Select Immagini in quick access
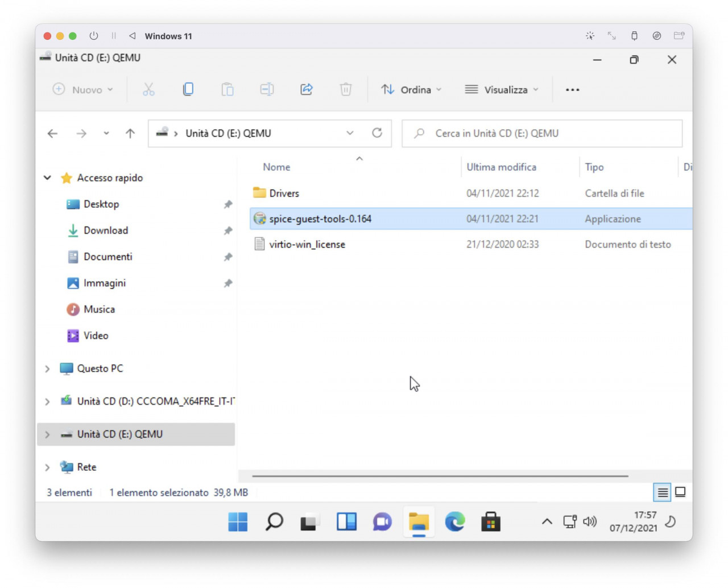Viewport: 728px width, 588px height. (105, 283)
